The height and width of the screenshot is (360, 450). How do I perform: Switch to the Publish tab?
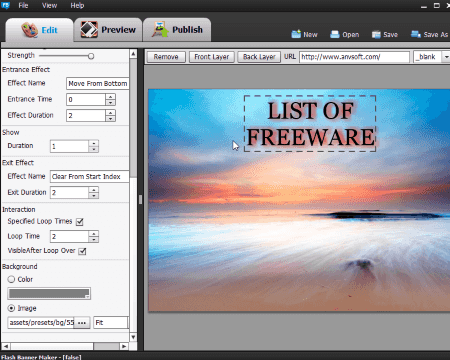(x=177, y=30)
